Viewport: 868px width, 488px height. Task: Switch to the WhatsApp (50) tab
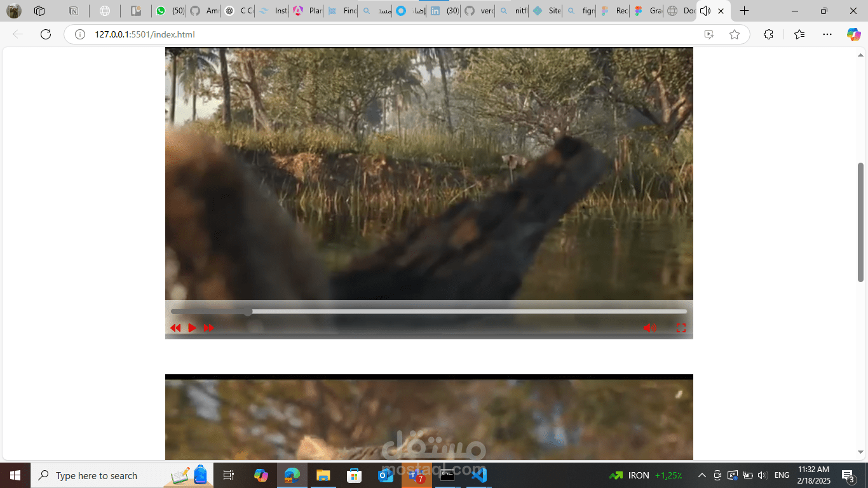170,11
